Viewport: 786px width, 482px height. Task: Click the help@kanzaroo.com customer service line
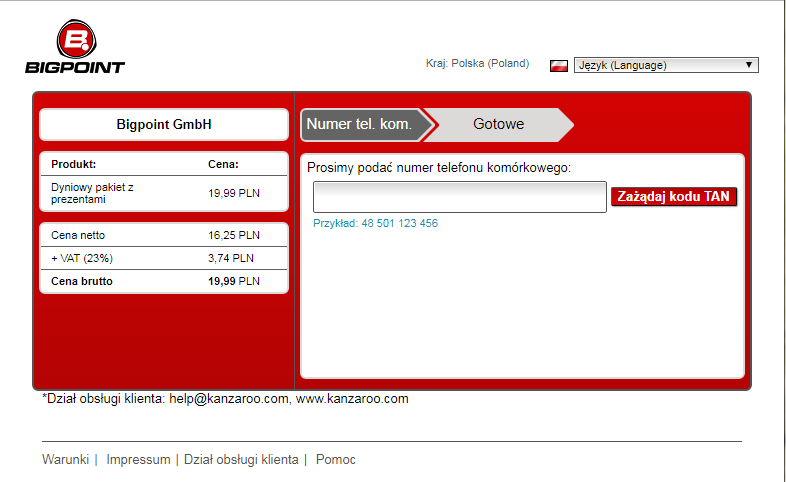[226, 399]
